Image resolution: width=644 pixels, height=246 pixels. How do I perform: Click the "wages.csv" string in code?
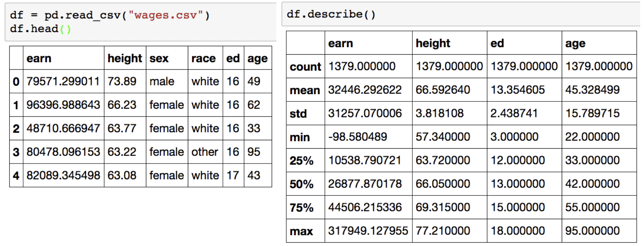point(166,15)
